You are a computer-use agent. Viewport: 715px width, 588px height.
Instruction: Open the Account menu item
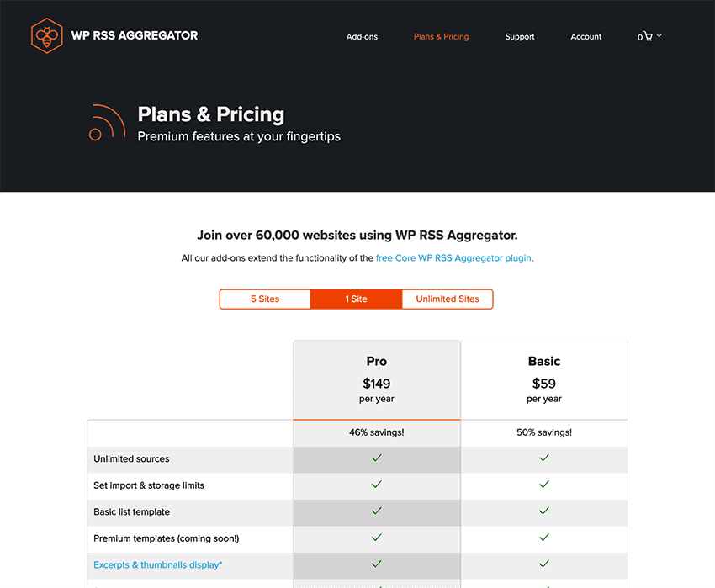tap(586, 36)
